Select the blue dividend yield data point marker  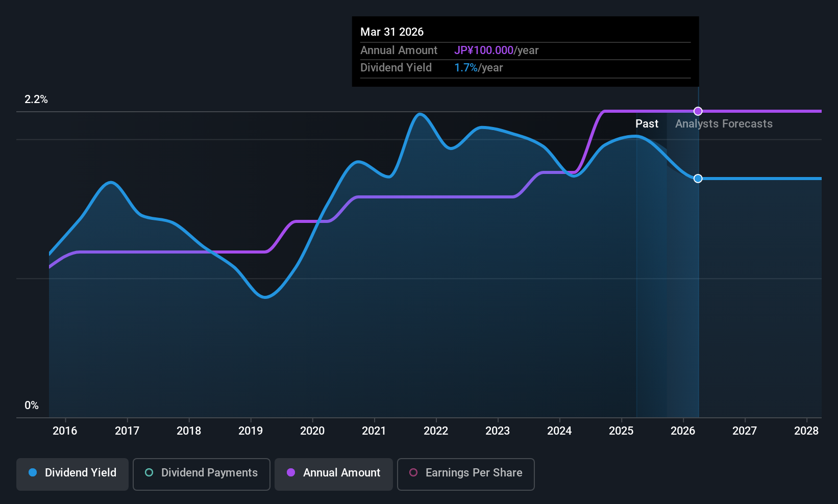coord(698,179)
